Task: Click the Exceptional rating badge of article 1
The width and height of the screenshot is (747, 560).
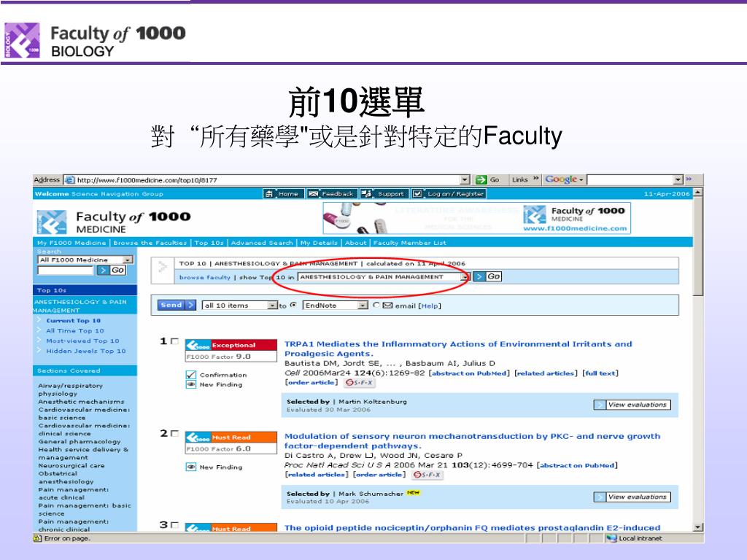Action: point(231,345)
